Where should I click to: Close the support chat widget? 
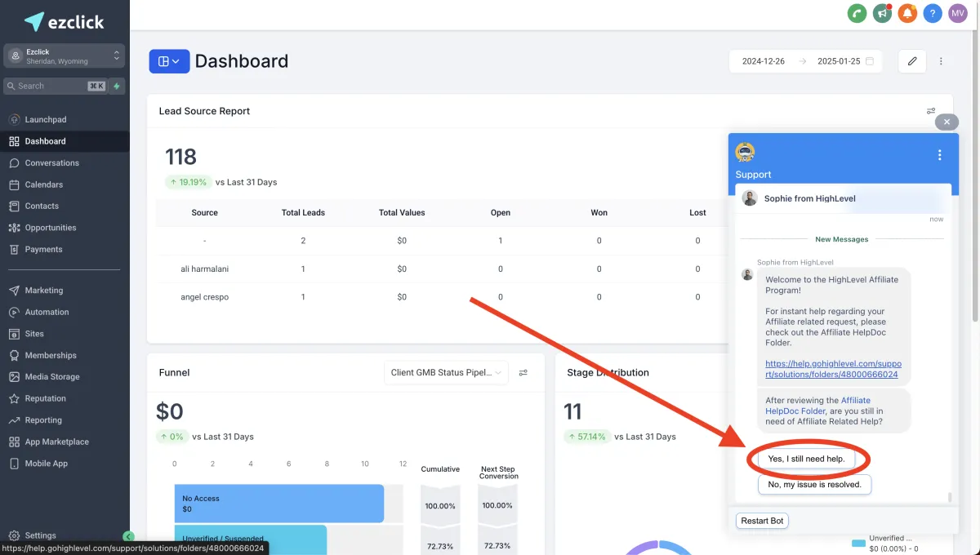pyautogui.click(x=947, y=122)
